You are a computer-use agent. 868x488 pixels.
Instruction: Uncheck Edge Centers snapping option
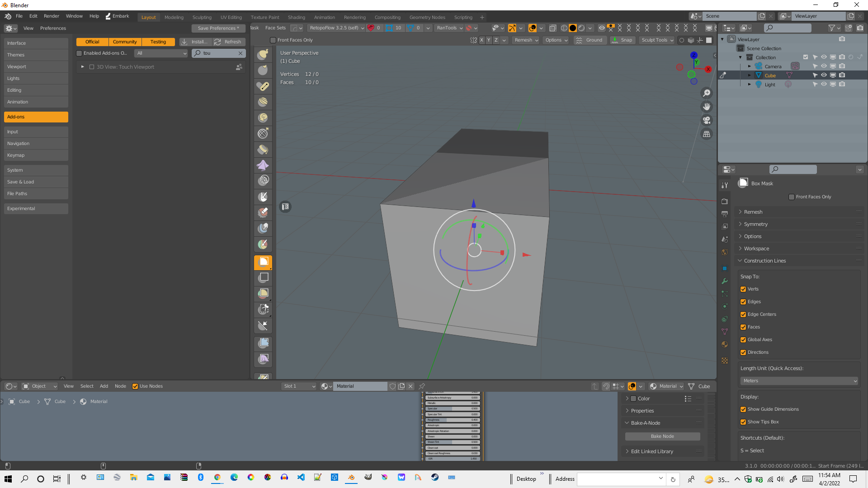pyautogui.click(x=743, y=314)
